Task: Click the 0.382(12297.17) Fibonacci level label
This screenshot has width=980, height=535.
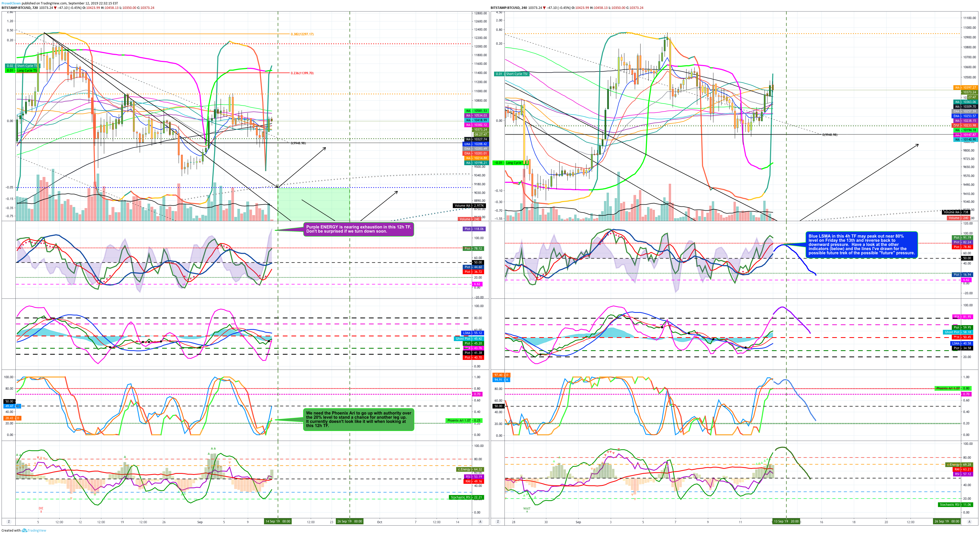Action: coord(302,34)
